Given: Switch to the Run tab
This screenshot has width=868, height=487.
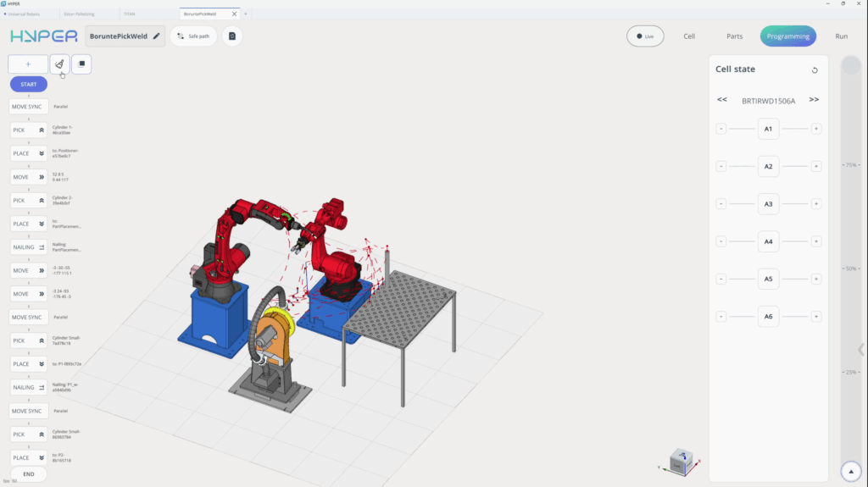Looking at the screenshot, I should 842,36.
